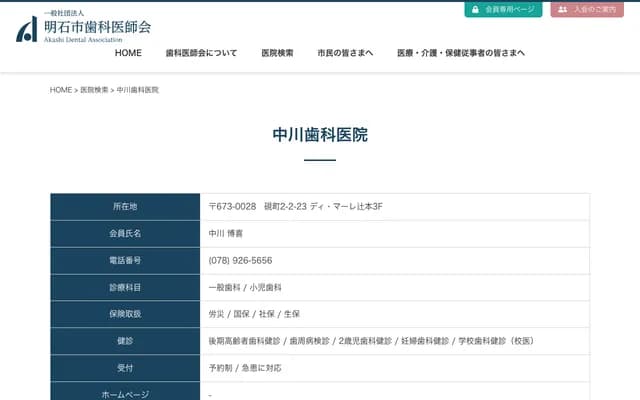Click the 明石市歯科医師会 site title text
Screen dimensions: 640x400
coord(97,27)
